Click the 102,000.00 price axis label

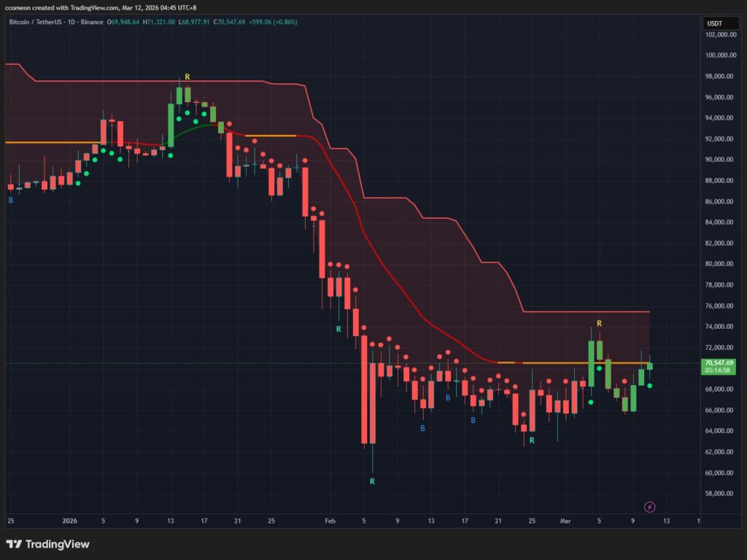[720, 35]
